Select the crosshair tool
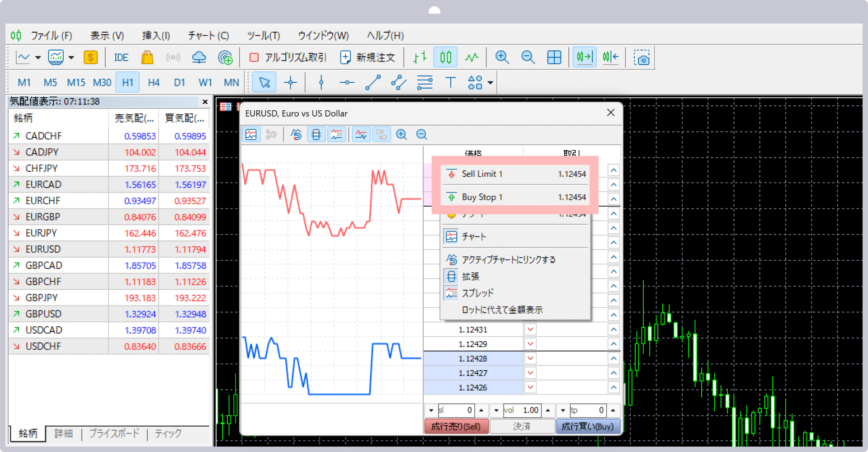The width and height of the screenshot is (868, 452). coord(291,82)
